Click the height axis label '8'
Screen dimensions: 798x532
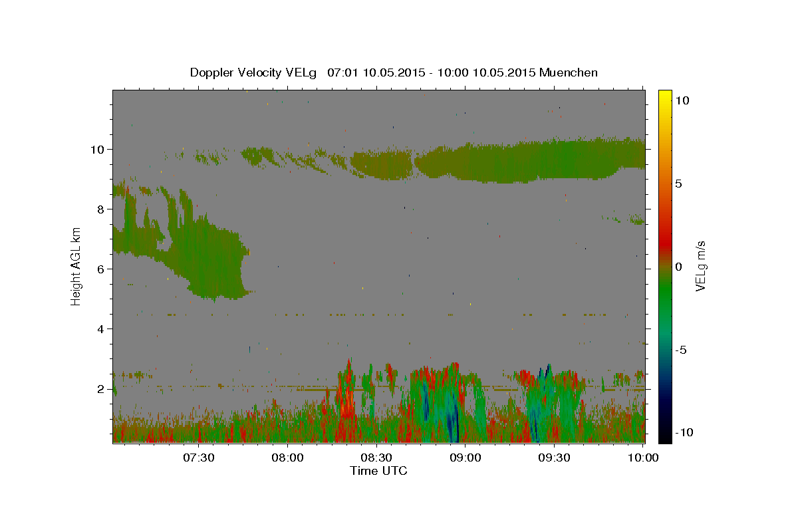100,209
